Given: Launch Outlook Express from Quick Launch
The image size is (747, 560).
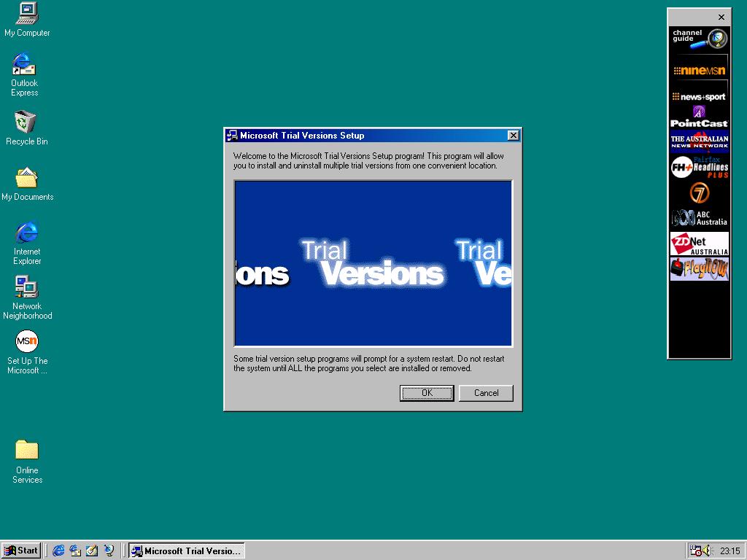Looking at the screenshot, I should tap(75, 551).
